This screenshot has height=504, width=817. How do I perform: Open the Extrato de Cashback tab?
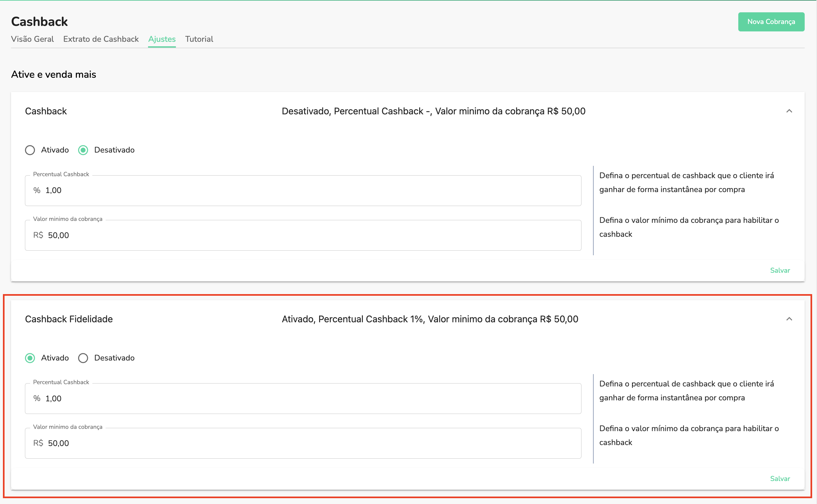click(x=101, y=39)
